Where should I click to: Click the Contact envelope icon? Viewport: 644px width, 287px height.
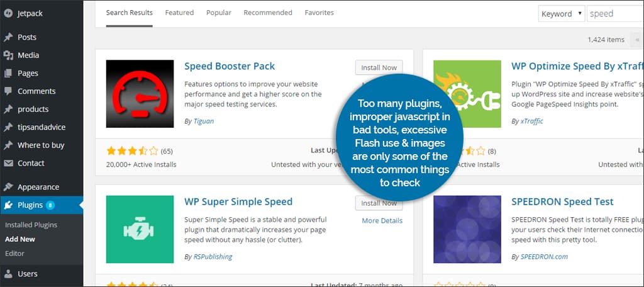coord(8,163)
